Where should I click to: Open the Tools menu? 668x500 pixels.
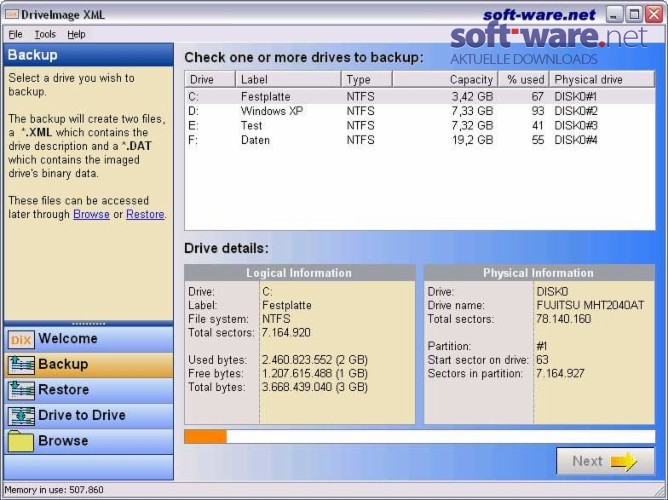tap(45, 34)
